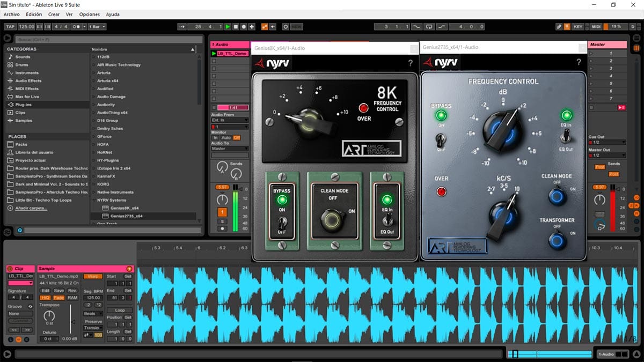Solo the 1 Audio track
The image size is (644, 362).
click(222, 221)
